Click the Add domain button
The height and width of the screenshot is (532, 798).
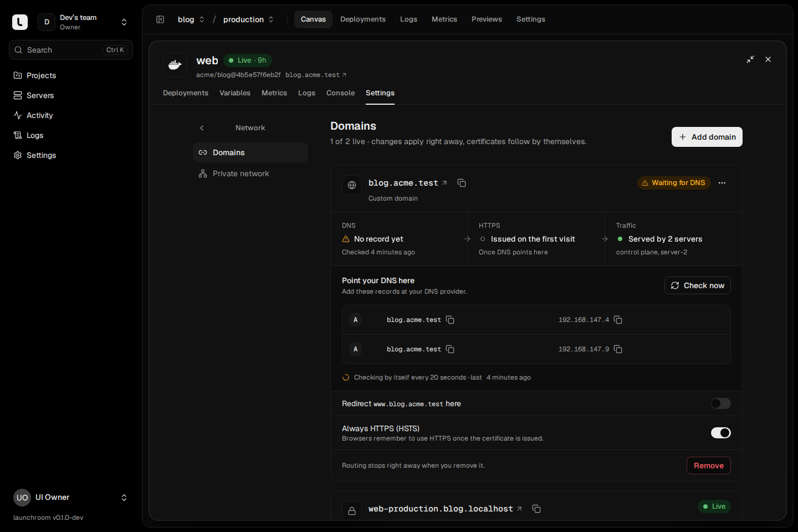(x=707, y=137)
